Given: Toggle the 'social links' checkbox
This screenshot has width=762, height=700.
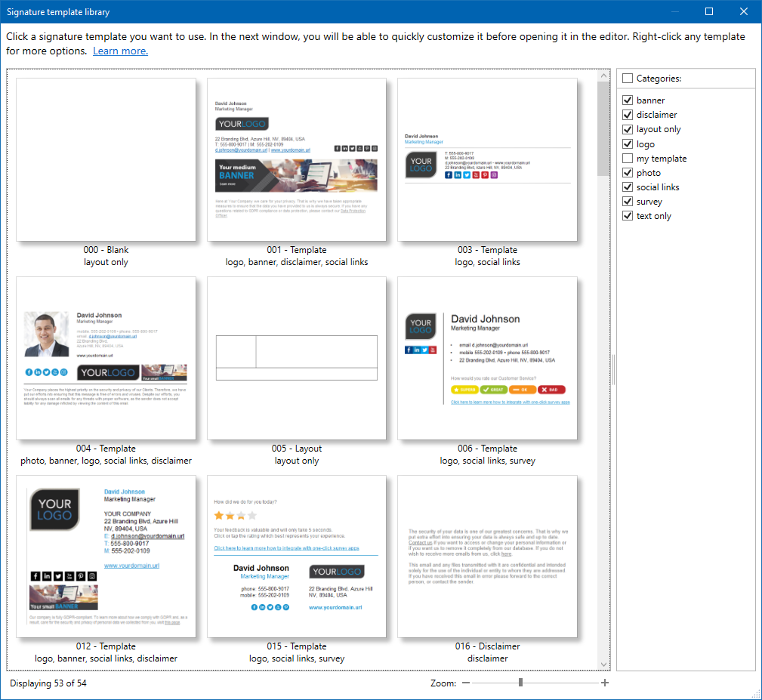Looking at the screenshot, I should click(x=628, y=187).
